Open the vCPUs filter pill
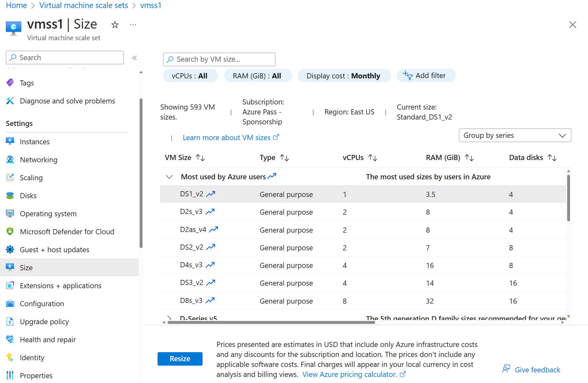The height and width of the screenshot is (383, 588). click(x=190, y=76)
